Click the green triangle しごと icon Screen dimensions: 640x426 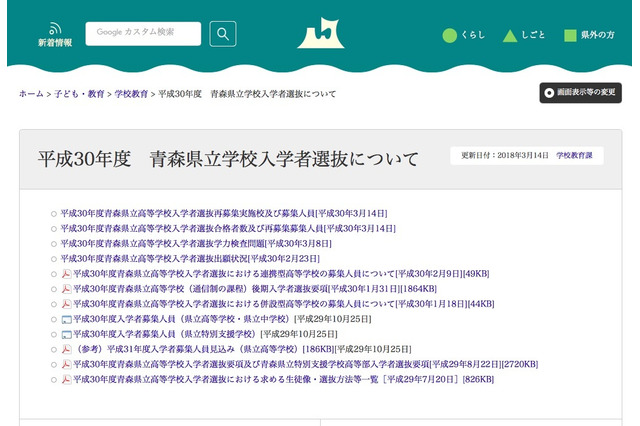coord(510,35)
